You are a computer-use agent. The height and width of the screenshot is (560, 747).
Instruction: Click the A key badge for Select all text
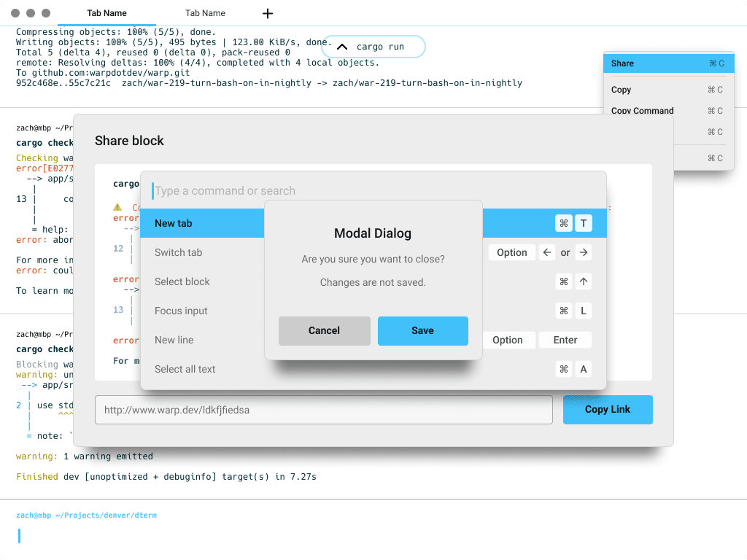[583, 369]
